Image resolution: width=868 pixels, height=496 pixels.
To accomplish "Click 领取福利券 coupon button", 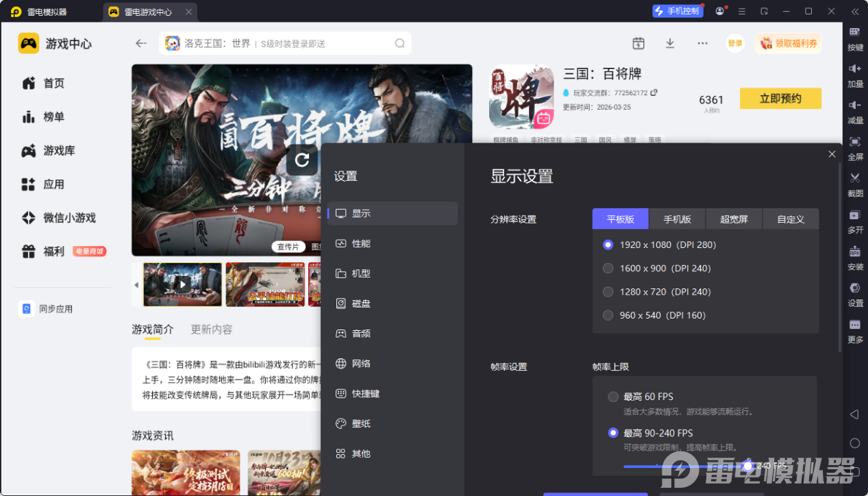I will coord(789,43).
